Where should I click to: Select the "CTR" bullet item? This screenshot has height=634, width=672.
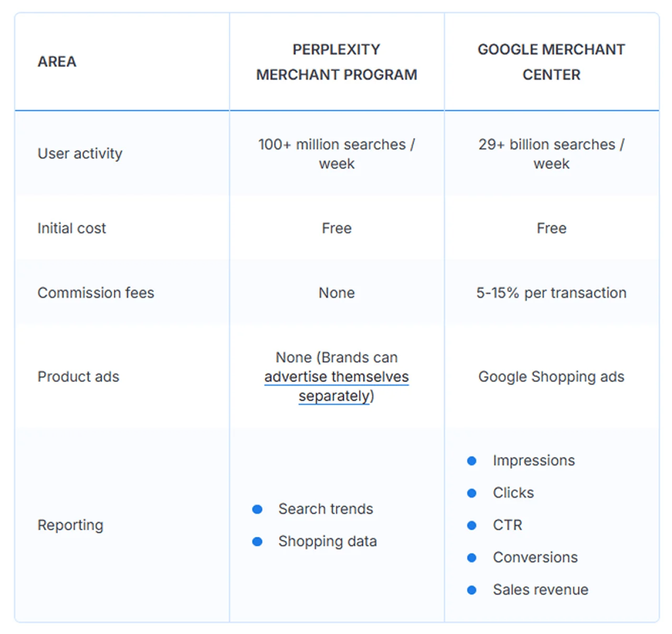[x=507, y=525]
